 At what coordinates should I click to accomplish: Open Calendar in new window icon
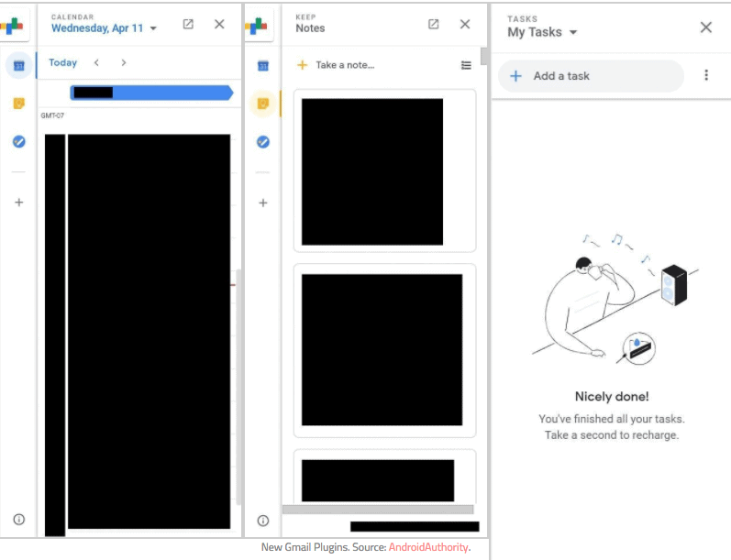[x=188, y=24]
